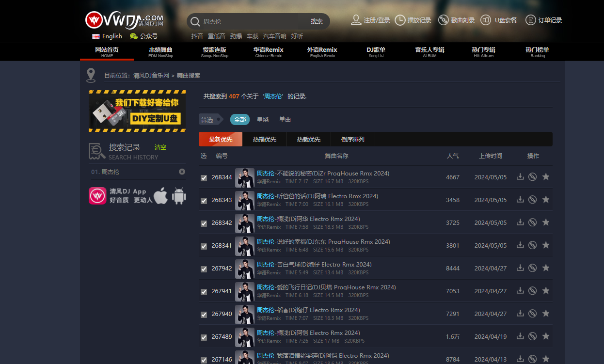
Task: Filter results by 串烧
Action: click(263, 119)
